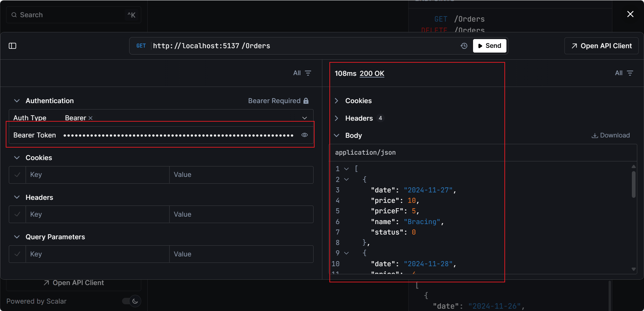This screenshot has height=311, width=644.
Task: Open request history clock icon
Action: pyautogui.click(x=464, y=46)
